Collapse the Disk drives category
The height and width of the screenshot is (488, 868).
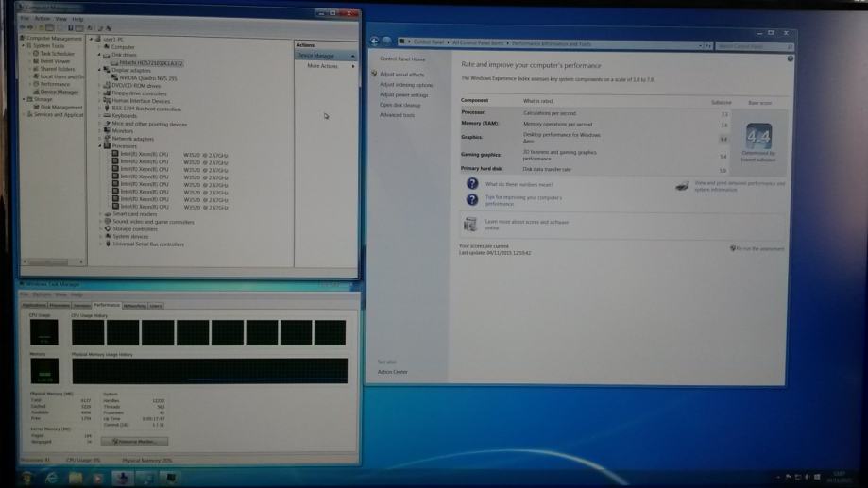(x=99, y=55)
